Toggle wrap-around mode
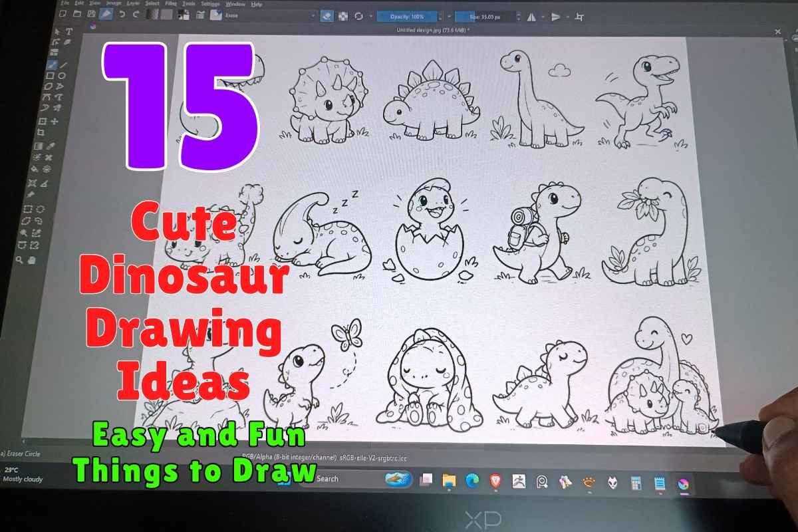This screenshot has width=798, height=532. click(579, 17)
